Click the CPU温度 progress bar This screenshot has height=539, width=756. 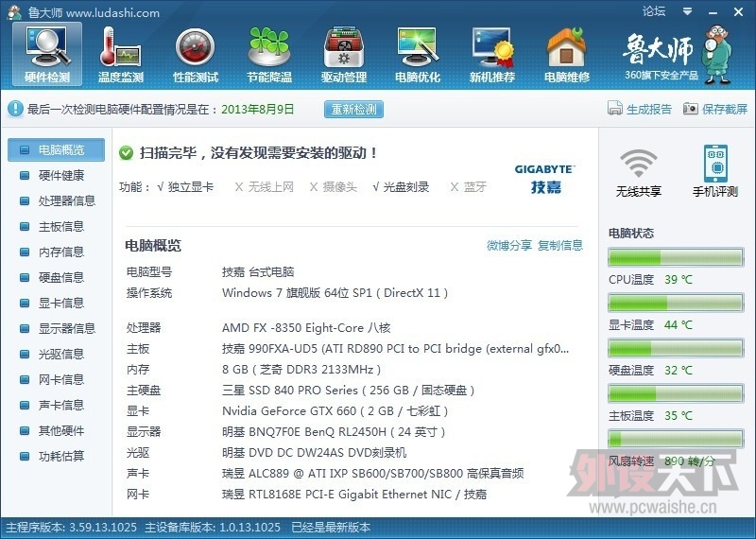676,257
